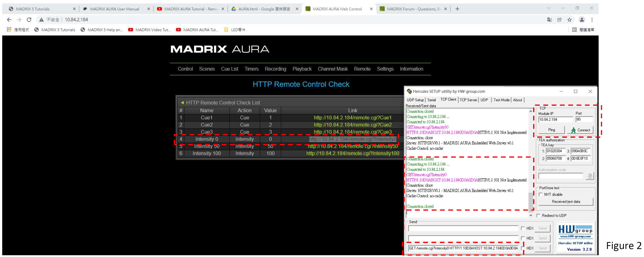Click the Module IP field in Hercules
Viewport: 644px width, 257px height.
coord(555,120)
